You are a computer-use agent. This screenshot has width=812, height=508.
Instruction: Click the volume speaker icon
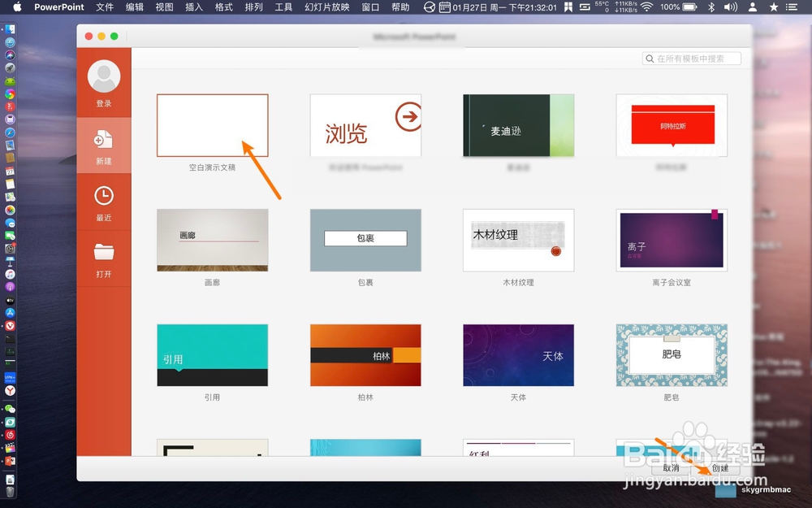[731, 7]
